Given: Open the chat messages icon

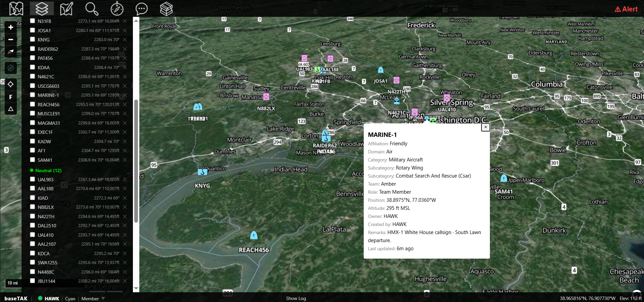Looking at the screenshot, I should click(141, 9).
